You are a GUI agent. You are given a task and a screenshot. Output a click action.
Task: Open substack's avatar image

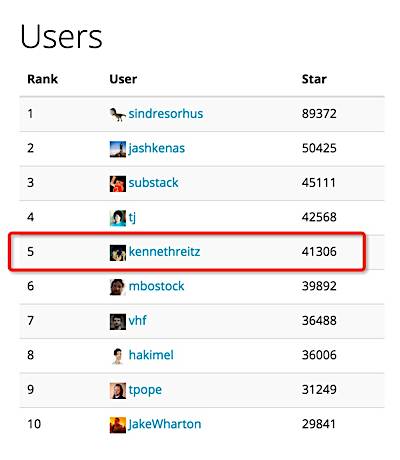tap(118, 183)
